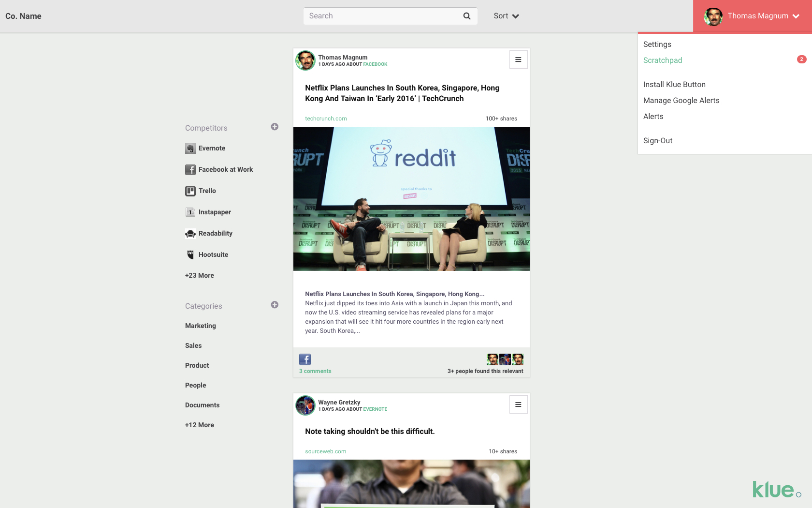Viewport: 812px width, 508px height.
Task: Open the Netflix Plans Launches headline
Action: pos(402,93)
